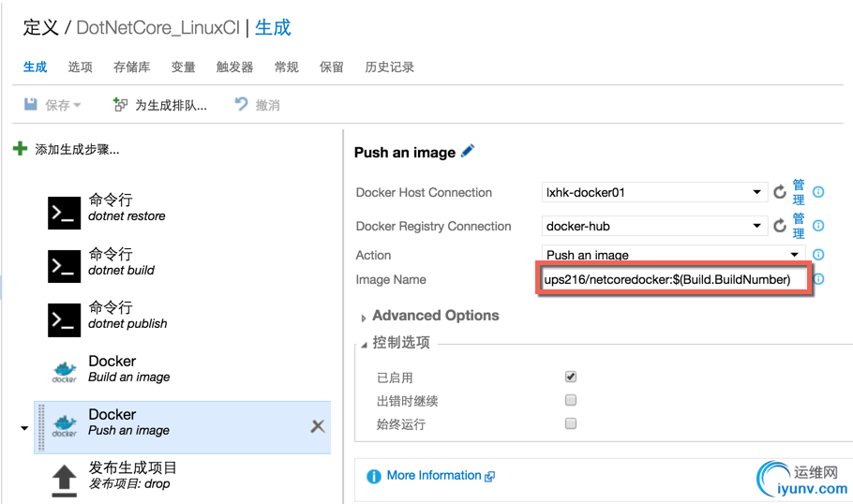The width and height of the screenshot is (853, 504).
Task: Switch to the 变量 tab
Action: [x=184, y=67]
